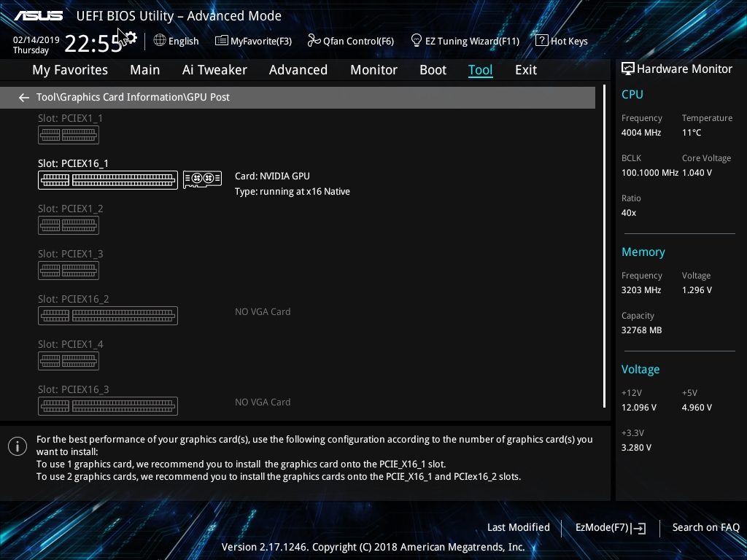This screenshot has height=560, width=747.
Task: Click CPU frequency value 4004 MHz
Action: (x=641, y=133)
